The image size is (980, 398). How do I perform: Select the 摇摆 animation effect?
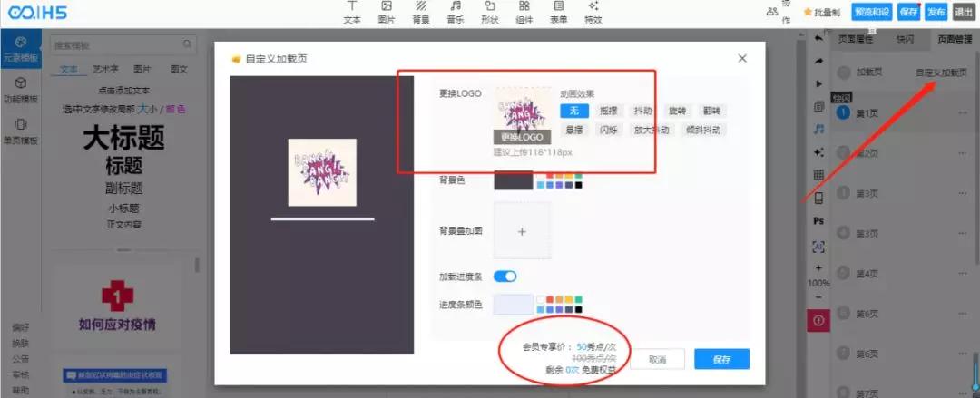pyautogui.click(x=608, y=112)
